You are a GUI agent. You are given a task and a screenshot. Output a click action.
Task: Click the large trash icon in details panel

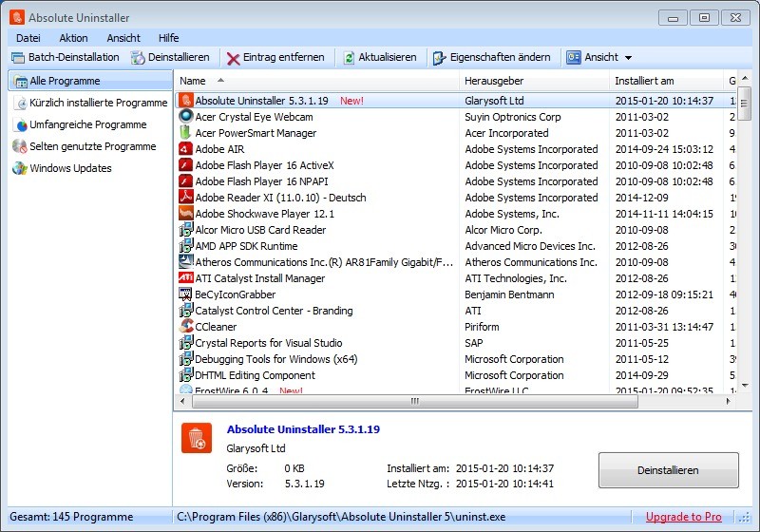(x=197, y=438)
